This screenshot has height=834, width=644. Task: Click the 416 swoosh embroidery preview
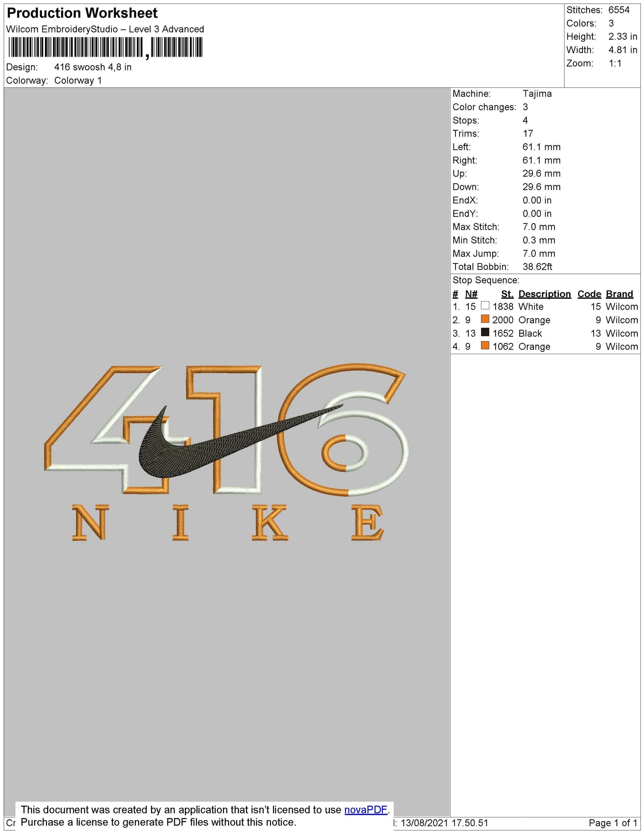pos(226,452)
